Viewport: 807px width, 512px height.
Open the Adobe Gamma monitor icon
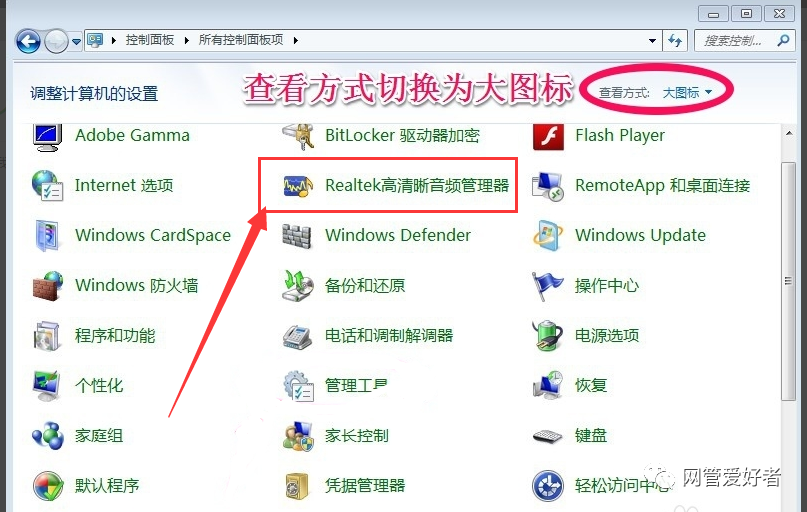[x=47, y=136]
